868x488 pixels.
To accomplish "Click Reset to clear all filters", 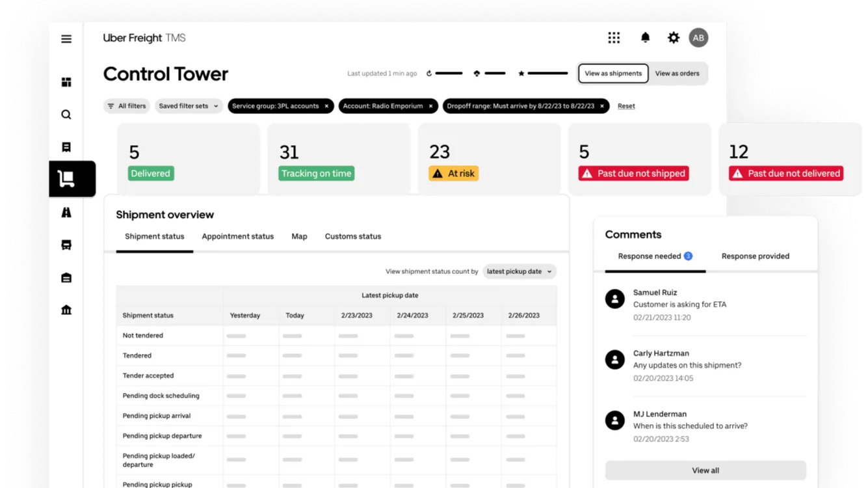I will point(625,105).
